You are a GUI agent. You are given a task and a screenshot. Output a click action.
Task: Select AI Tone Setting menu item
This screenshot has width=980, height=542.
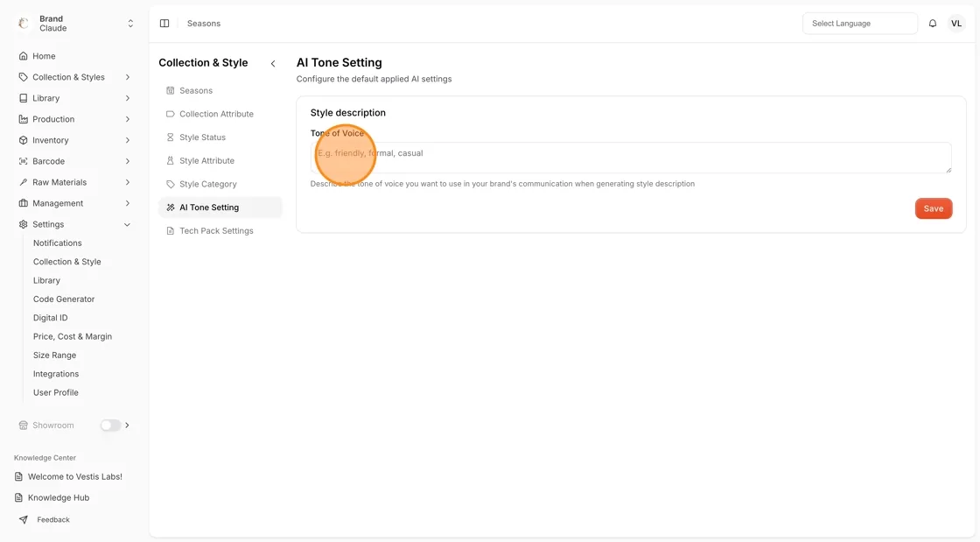pyautogui.click(x=220, y=208)
